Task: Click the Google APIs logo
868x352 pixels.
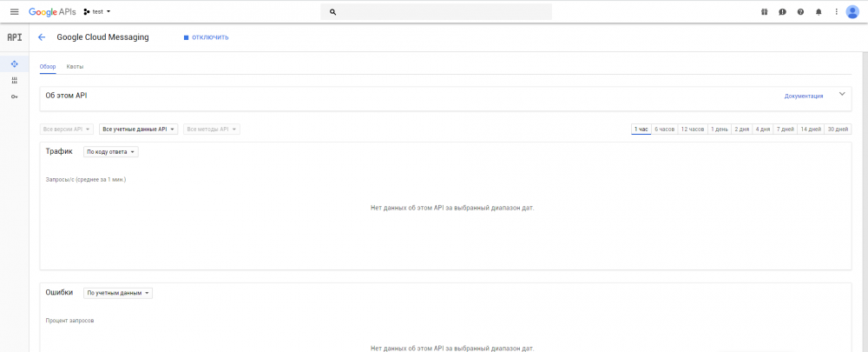Action: [53, 11]
